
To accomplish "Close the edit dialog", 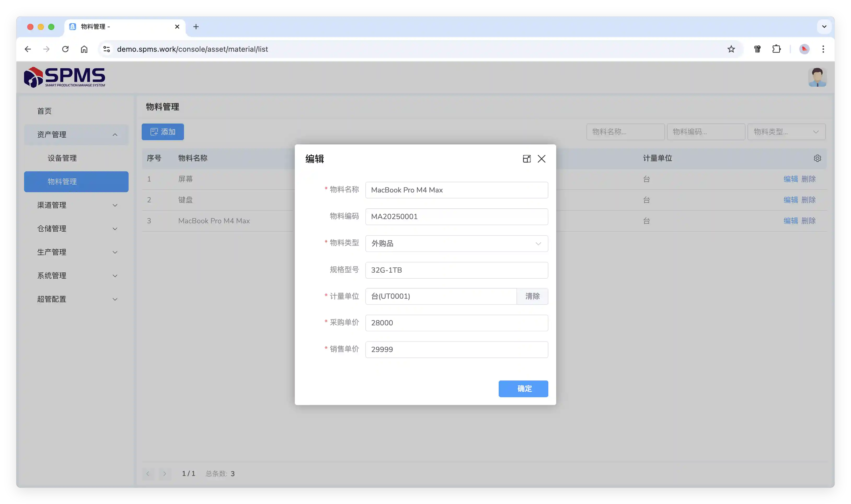I will tap(541, 159).
